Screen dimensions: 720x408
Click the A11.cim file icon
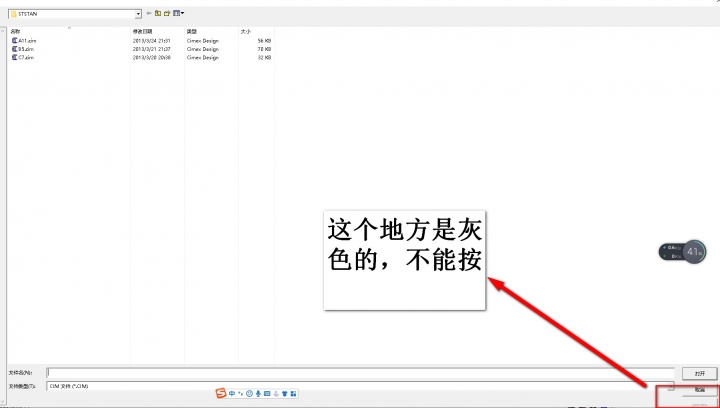pos(14,41)
